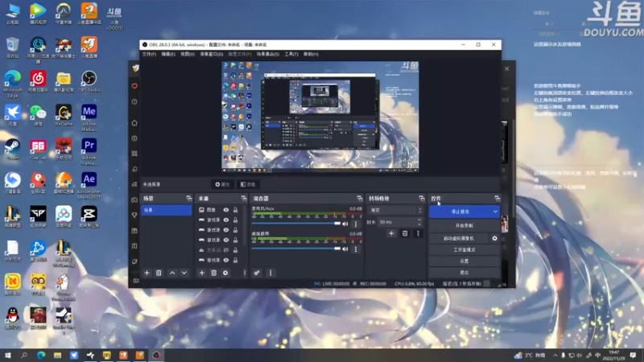Image resolution: width=644 pixels, height=362 pixels.
Task: Remove the selected scene with the trash icon
Action: 159,273
